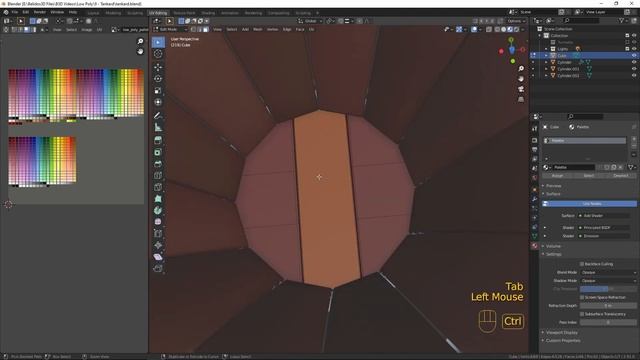The width and height of the screenshot is (640, 360).
Task: Select the Extrude Region tool
Action: point(158,140)
